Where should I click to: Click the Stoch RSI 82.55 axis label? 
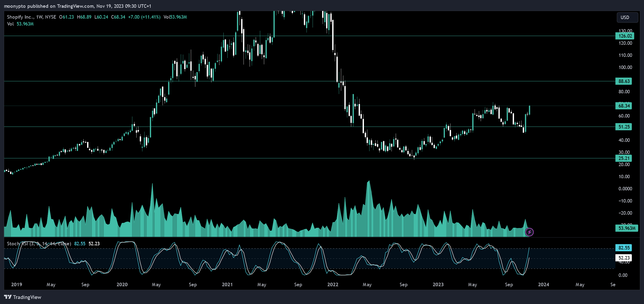(x=624, y=248)
